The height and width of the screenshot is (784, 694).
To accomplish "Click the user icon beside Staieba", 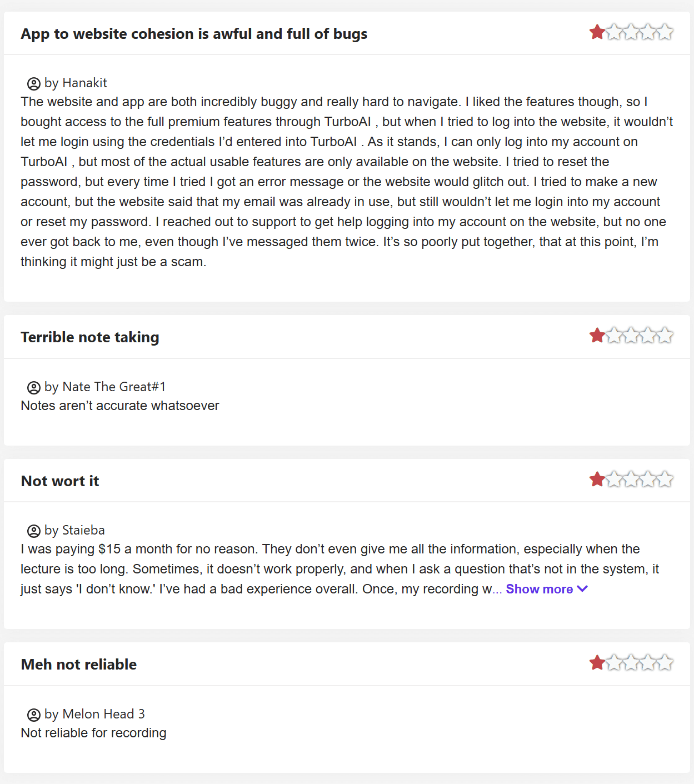I will coord(34,531).
